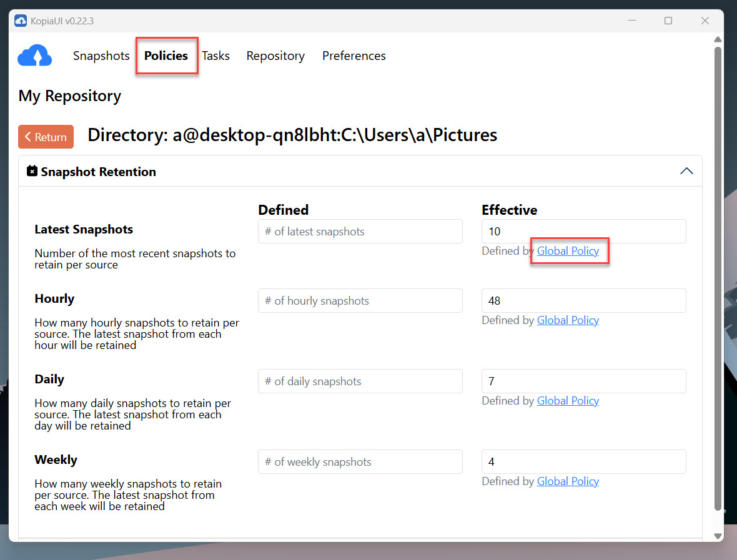Focus the hourly snapshots defined field
The width and height of the screenshot is (737, 560).
point(360,301)
